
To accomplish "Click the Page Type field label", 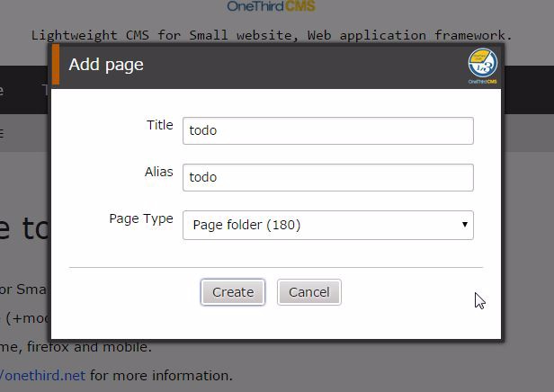I will click(x=141, y=218).
